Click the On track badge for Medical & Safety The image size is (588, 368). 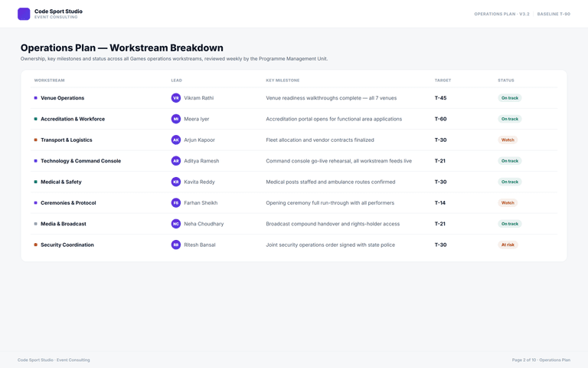[510, 182]
